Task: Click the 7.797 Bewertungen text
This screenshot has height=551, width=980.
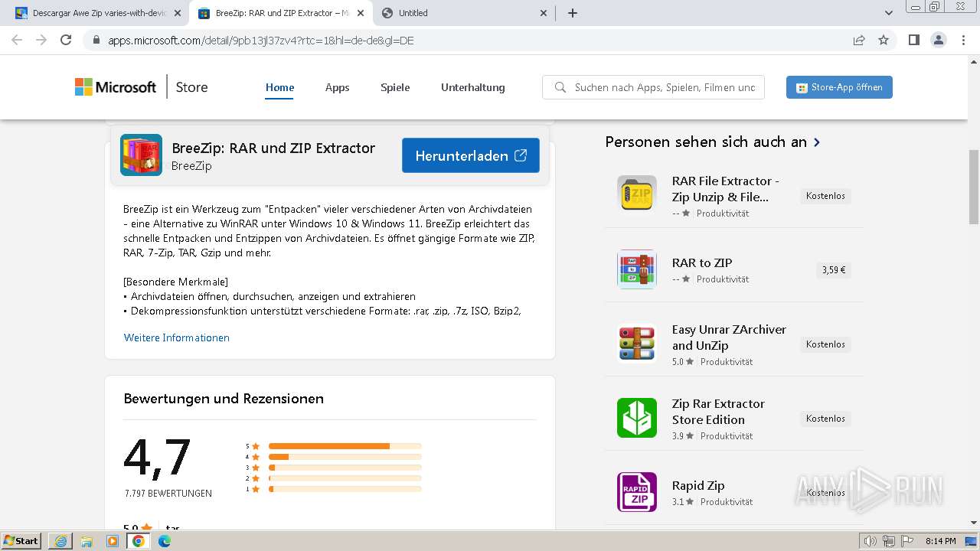Action: [x=168, y=494]
